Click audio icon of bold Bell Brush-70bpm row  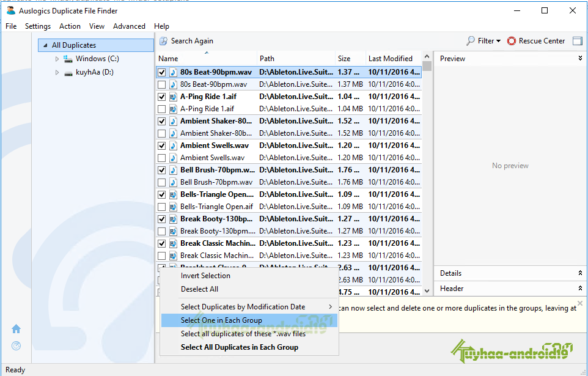coord(173,169)
